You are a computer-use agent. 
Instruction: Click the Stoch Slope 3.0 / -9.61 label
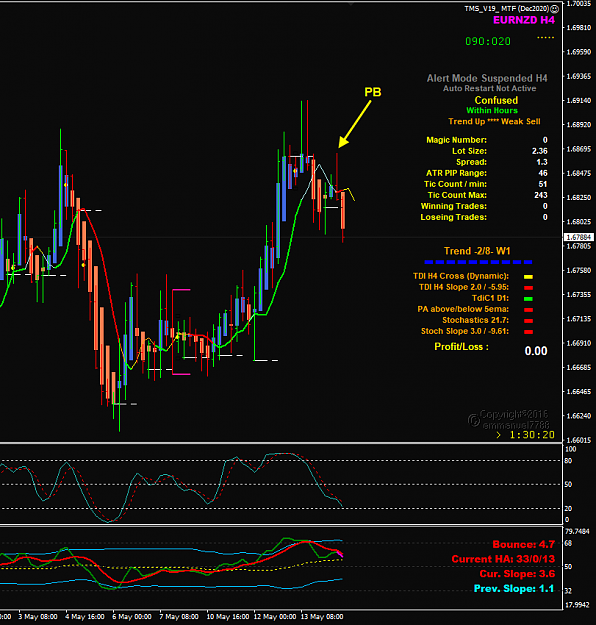pos(465,331)
